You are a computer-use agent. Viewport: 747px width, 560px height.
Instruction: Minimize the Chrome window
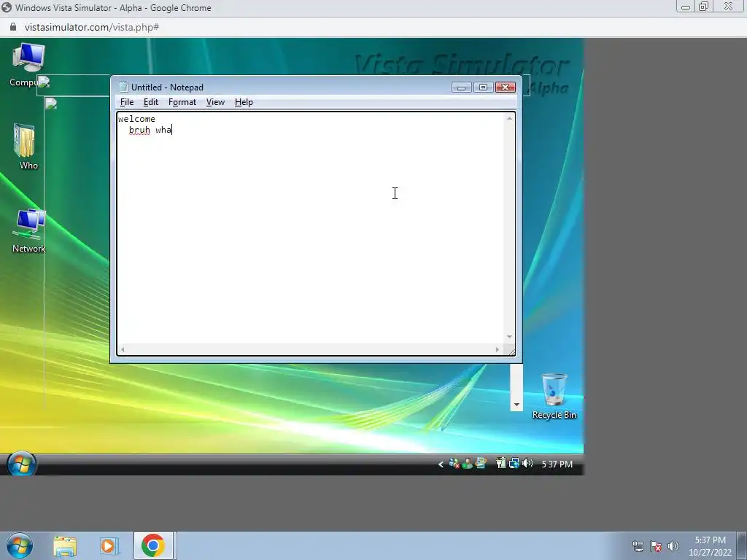pyautogui.click(x=686, y=7)
